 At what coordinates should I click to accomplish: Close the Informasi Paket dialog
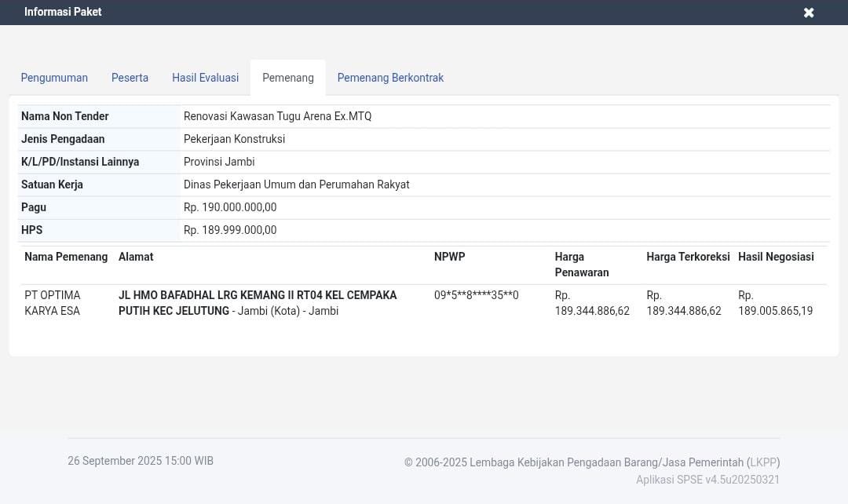(x=809, y=13)
